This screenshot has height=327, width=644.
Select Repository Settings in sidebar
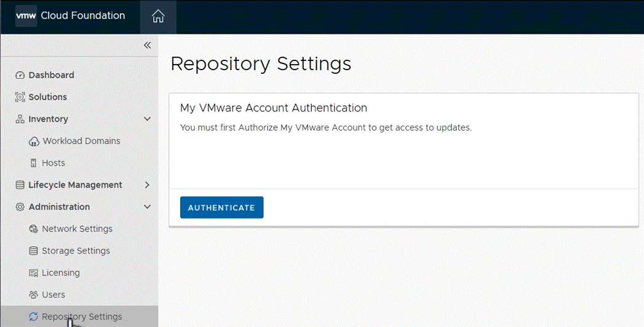coord(79,317)
